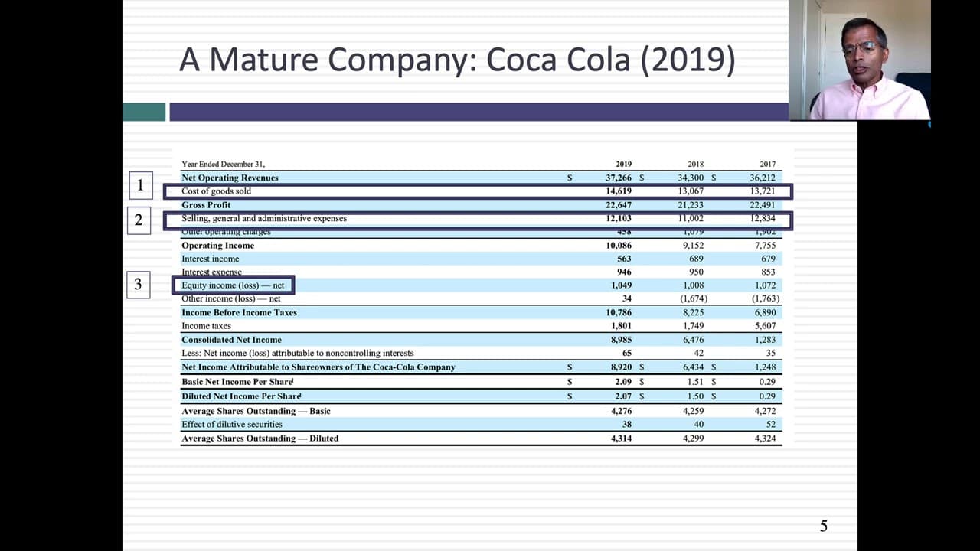This screenshot has width=980, height=551.
Task: Select the revenue value 36,212
Action: pos(763,178)
